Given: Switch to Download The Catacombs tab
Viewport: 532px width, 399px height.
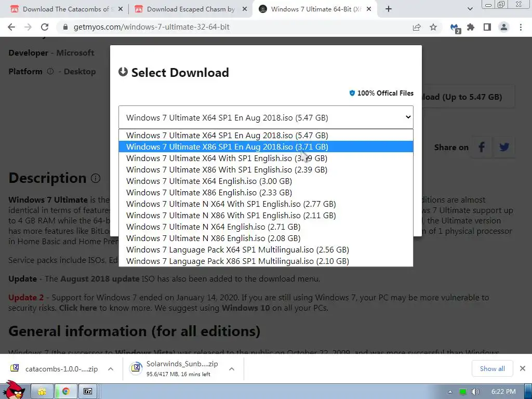Looking at the screenshot, I should point(65,9).
